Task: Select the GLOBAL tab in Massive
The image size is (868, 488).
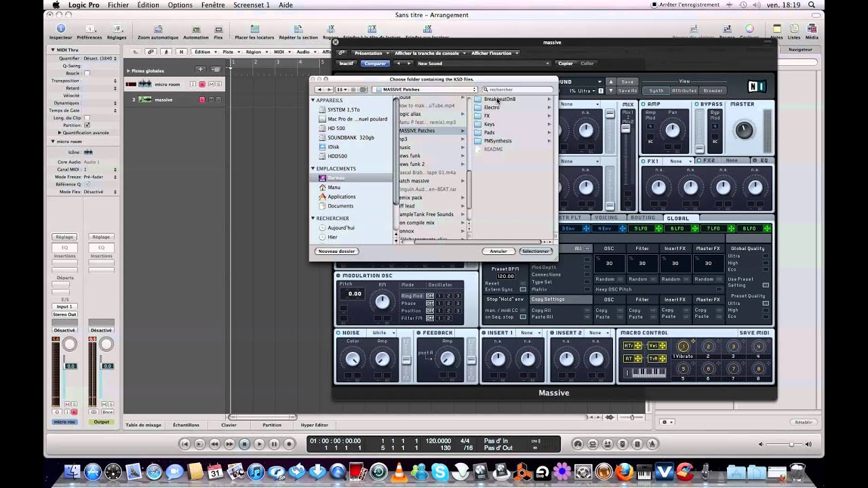Action: tap(677, 218)
